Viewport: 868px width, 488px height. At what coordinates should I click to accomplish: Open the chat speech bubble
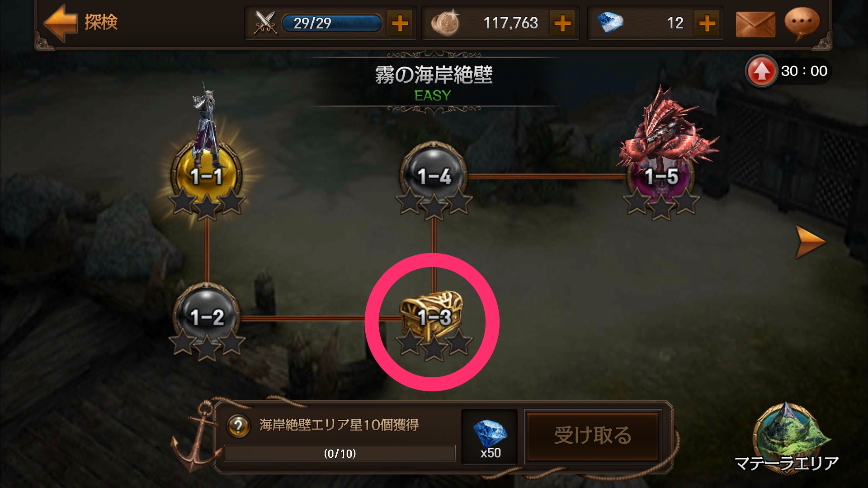pos(802,23)
